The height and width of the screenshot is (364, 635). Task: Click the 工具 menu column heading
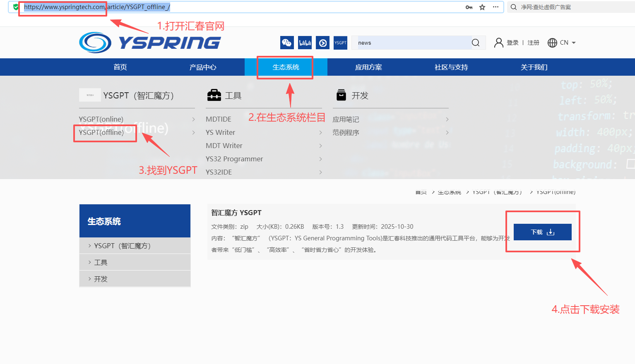pos(233,96)
